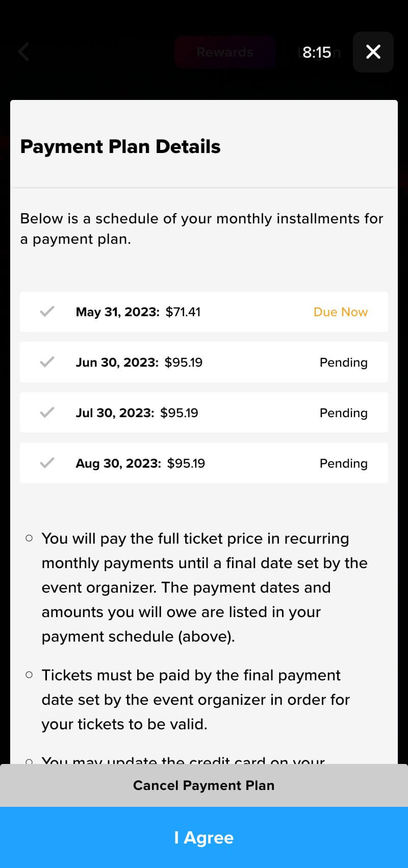Open the dimmed Rewards tab
408x868 pixels.
click(225, 52)
